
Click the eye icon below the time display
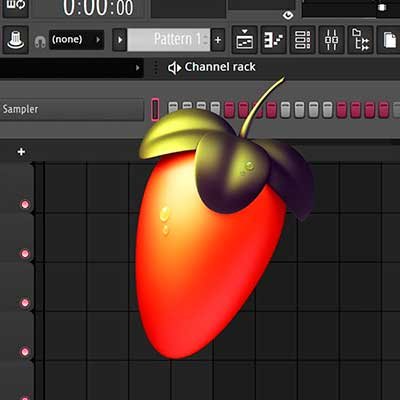[x=288, y=15]
